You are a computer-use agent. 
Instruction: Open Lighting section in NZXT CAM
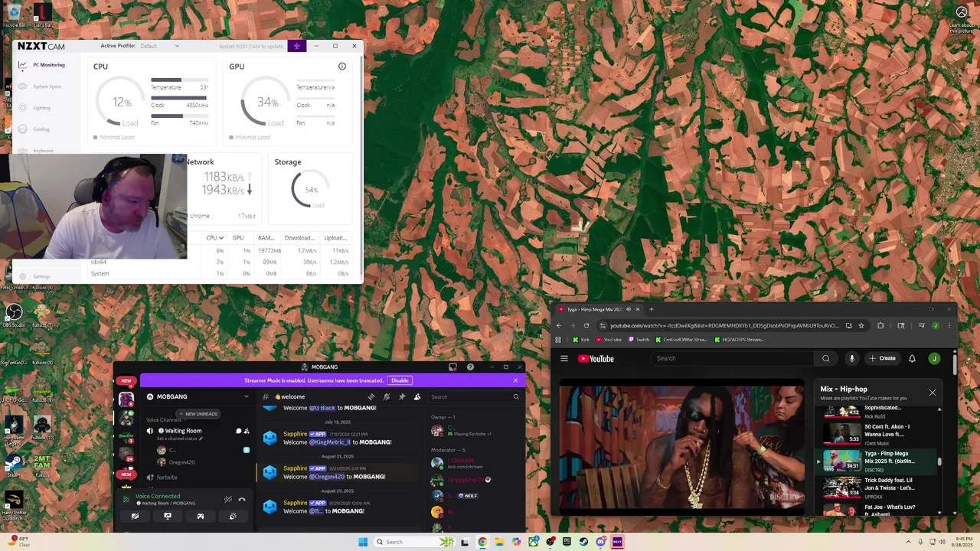[35, 108]
